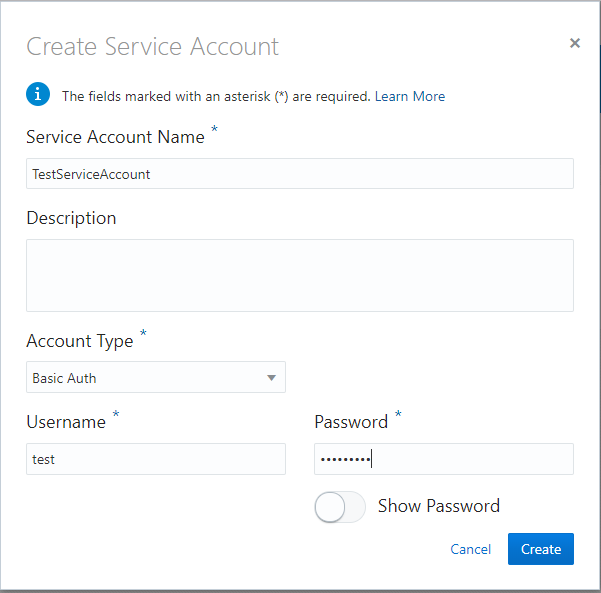Click the required fields notice text
The width and height of the screenshot is (601, 593).
[216, 97]
